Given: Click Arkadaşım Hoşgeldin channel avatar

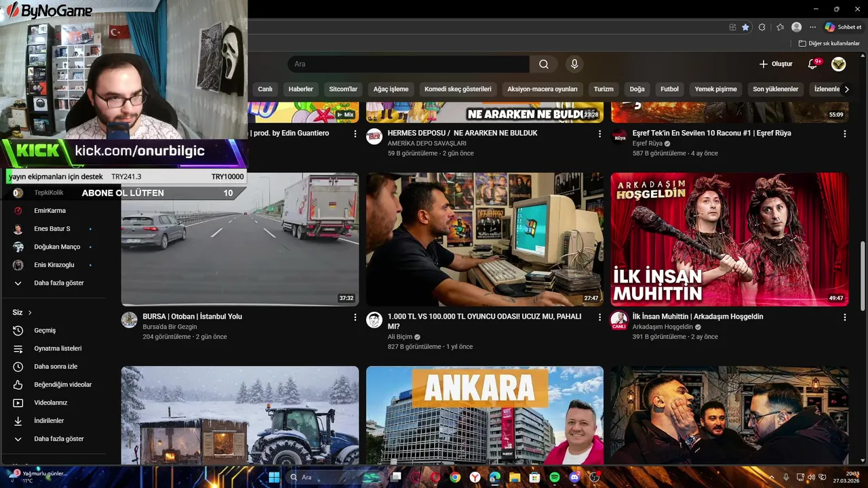Looking at the screenshot, I should click(x=619, y=320).
